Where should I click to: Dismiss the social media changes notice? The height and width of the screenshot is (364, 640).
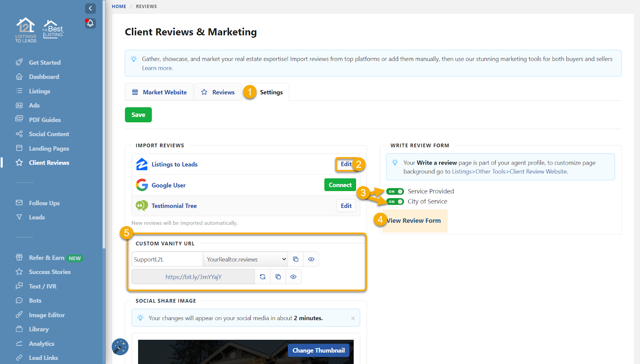click(353, 318)
